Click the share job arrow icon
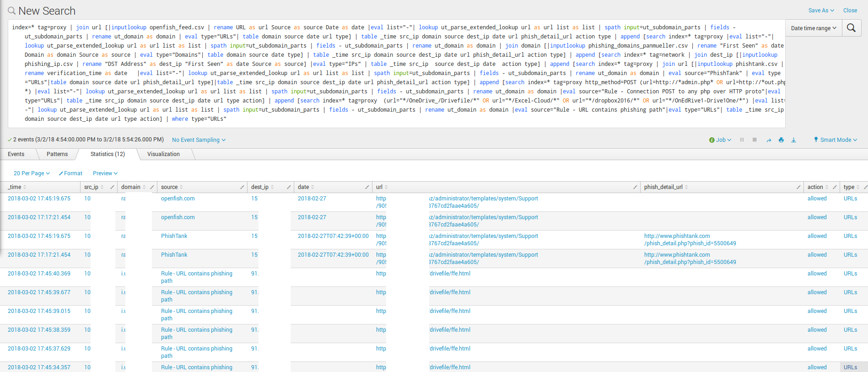The image size is (868, 372). (769, 140)
